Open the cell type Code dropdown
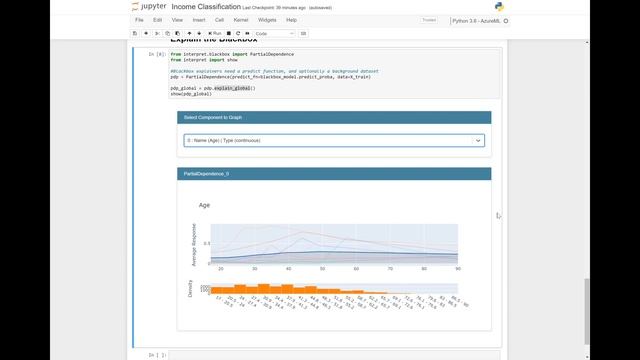640x360 pixels. point(274,33)
